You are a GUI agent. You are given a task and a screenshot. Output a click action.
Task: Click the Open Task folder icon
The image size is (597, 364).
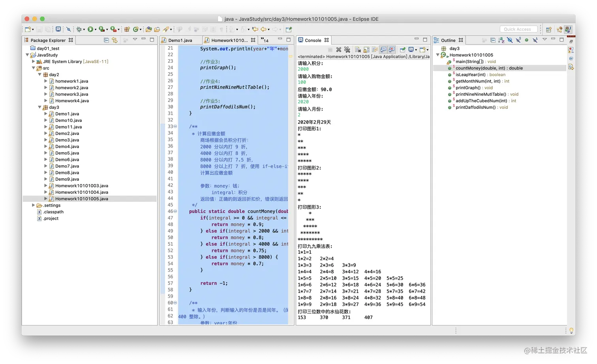(x=157, y=29)
